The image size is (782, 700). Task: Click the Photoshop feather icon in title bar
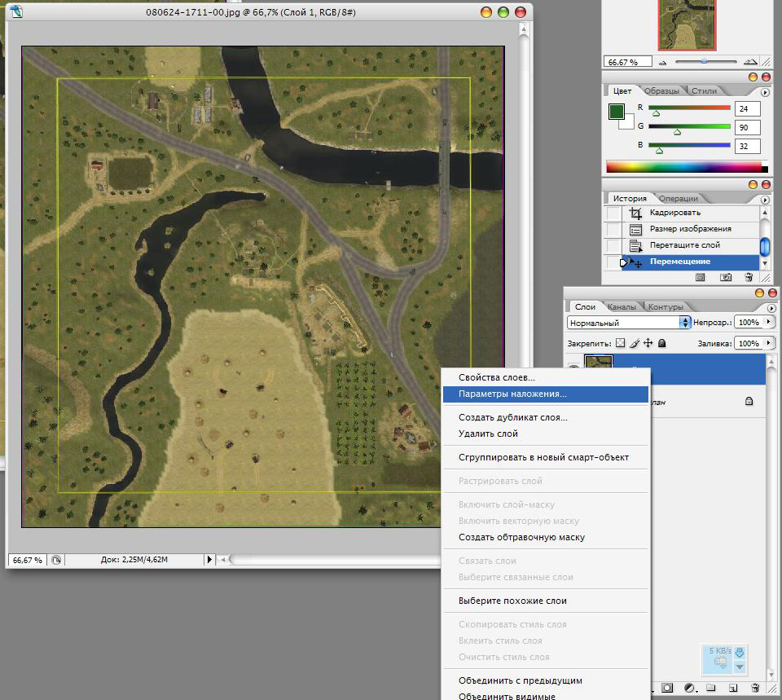click(x=16, y=11)
